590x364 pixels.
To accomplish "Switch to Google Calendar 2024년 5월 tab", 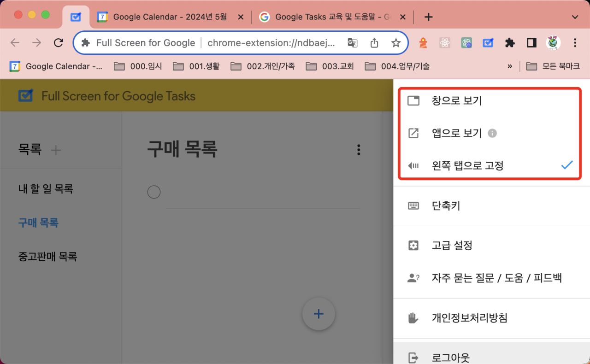I will click(x=170, y=17).
